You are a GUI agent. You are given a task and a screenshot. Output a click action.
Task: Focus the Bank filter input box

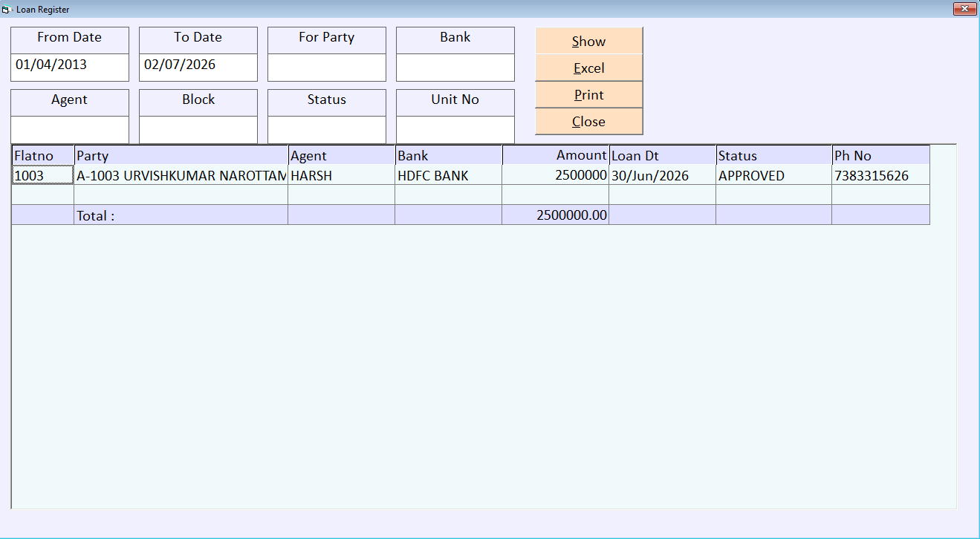[x=455, y=68]
